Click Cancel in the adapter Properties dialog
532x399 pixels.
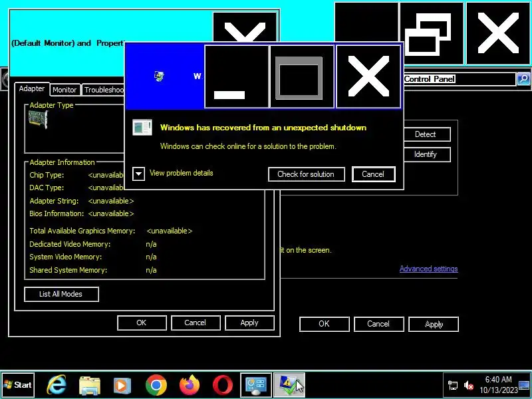[196, 323]
